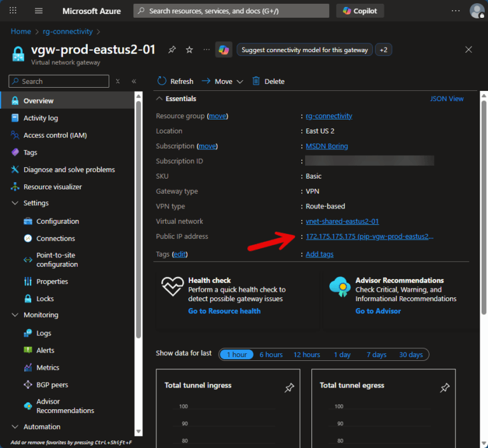Click the portal search box

click(231, 11)
